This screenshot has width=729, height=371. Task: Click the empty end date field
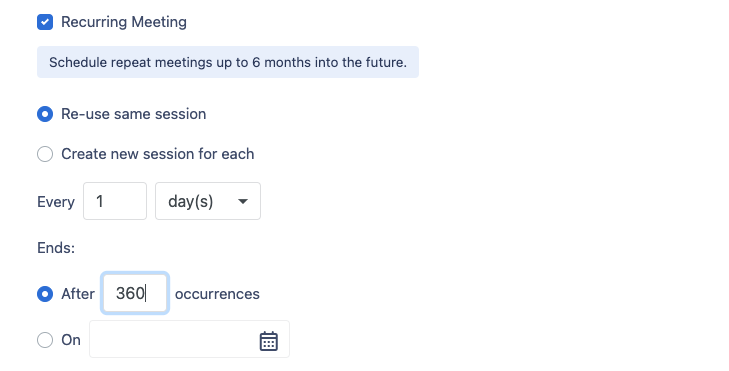(189, 339)
